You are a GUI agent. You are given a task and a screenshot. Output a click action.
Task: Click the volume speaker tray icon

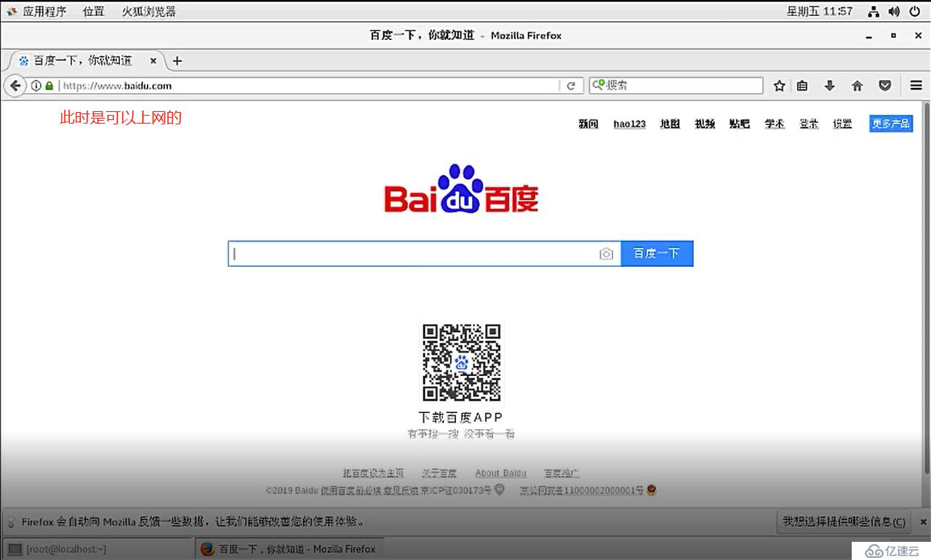pyautogui.click(x=894, y=11)
